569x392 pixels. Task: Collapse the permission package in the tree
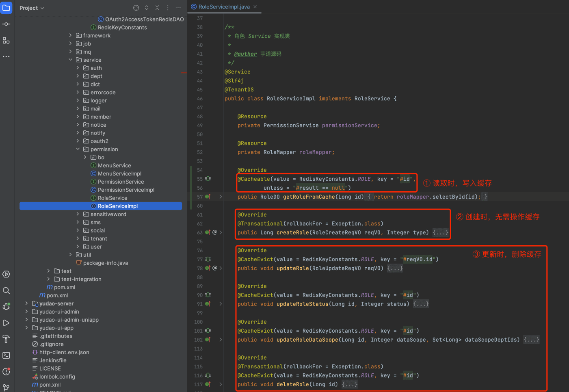[78, 149]
